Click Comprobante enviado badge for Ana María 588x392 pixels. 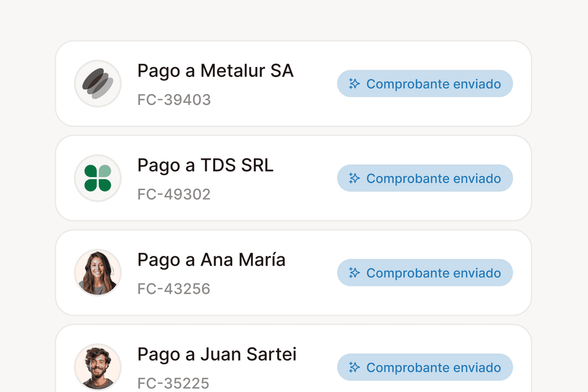click(425, 272)
